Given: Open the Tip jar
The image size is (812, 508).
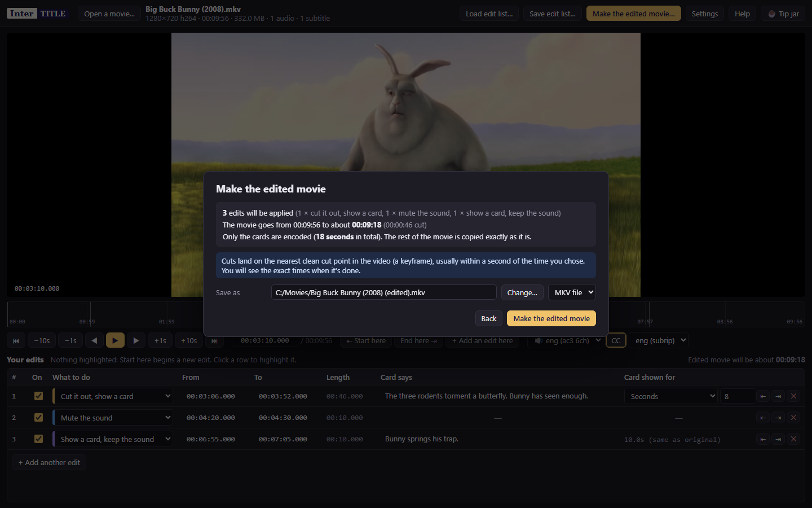Looking at the screenshot, I should tap(783, 14).
